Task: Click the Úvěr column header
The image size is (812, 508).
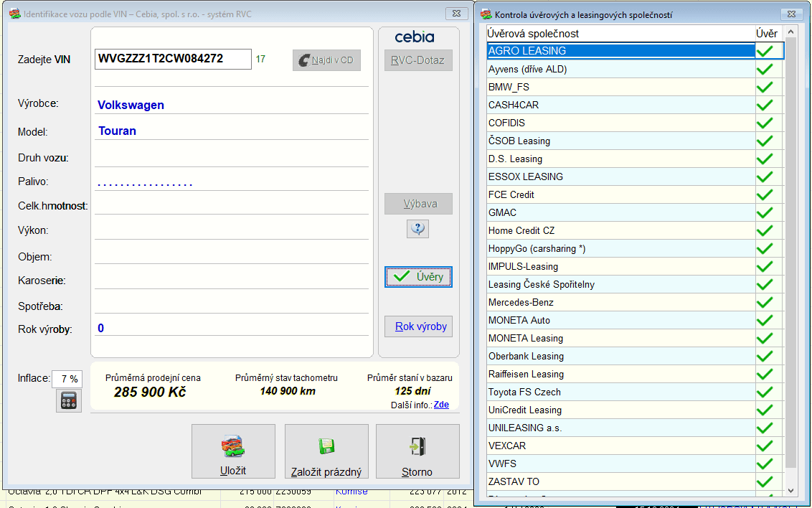Action: [x=769, y=34]
